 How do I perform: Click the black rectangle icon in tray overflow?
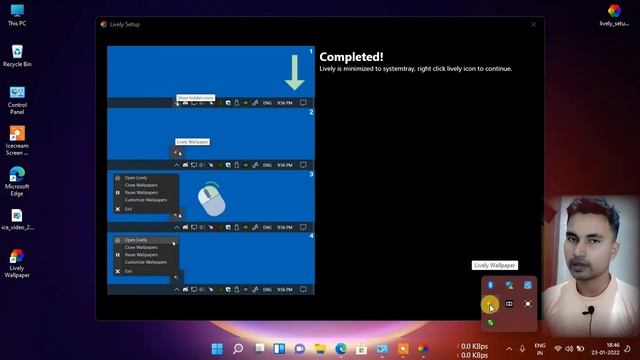509,304
